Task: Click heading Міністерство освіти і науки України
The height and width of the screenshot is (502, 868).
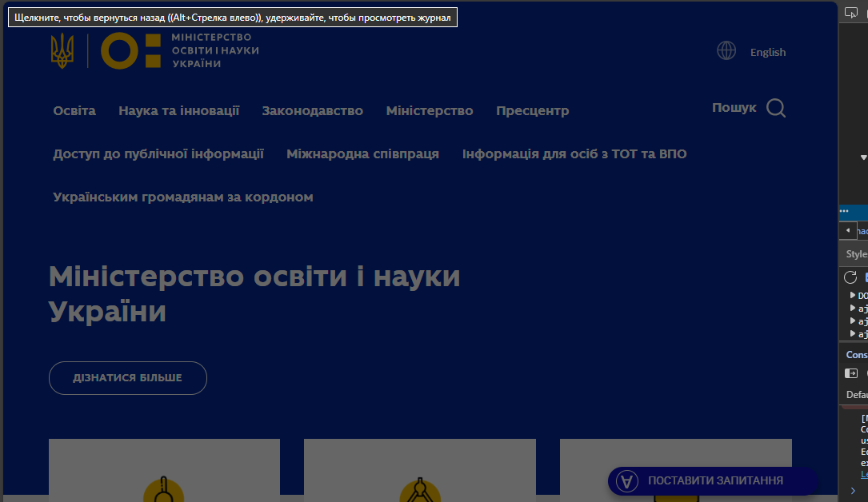Action: pyautogui.click(x=254, y=293)
